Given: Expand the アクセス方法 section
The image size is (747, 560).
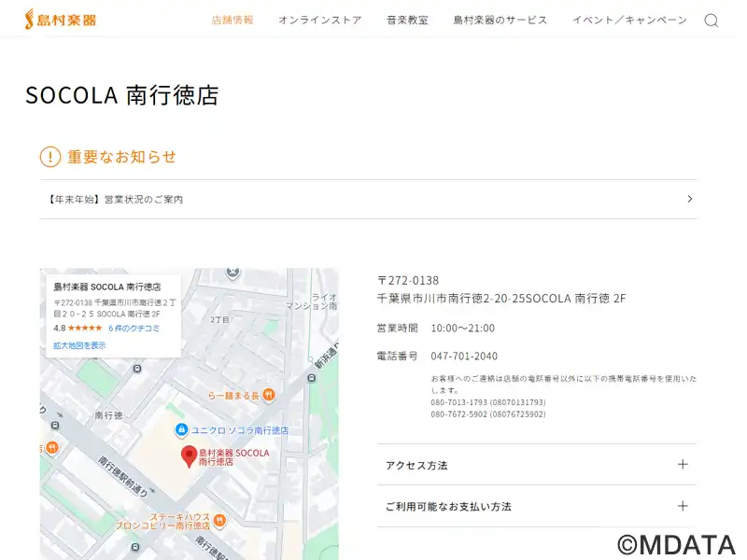Looking at the screenshot, I should [x=537, y=465].
